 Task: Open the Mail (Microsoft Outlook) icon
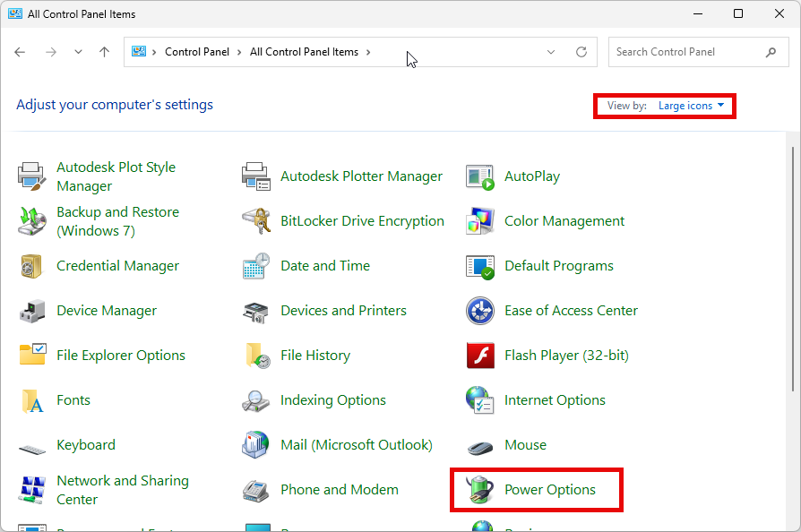[x=256, y=445]
